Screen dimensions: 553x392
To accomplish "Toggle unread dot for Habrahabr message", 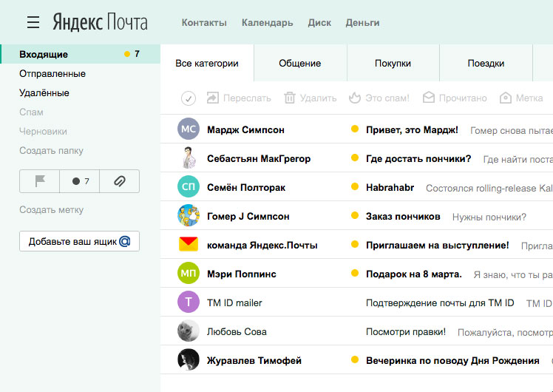I will point(355,186).
